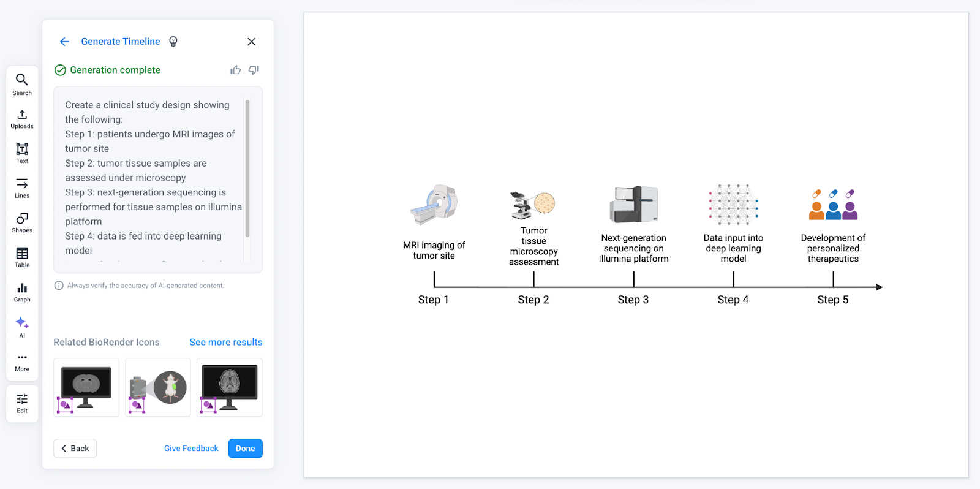Select the Text tool

(21, 153)
